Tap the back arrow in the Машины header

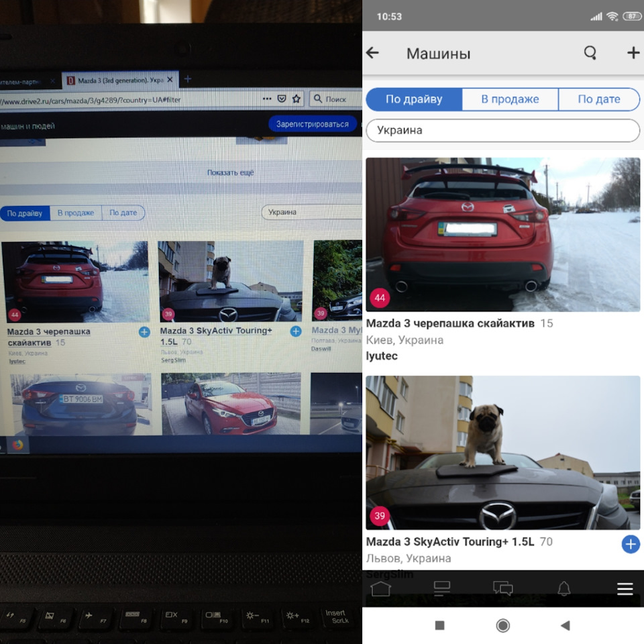pyautogui.click(x=372, y=52)
